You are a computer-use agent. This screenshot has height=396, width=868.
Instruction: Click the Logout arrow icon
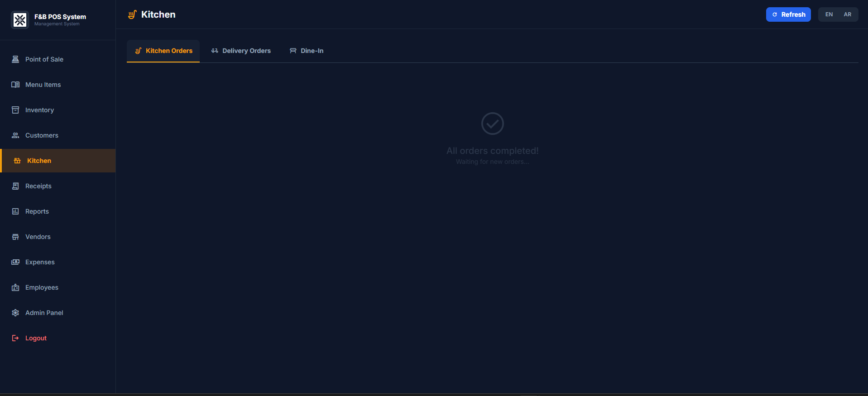15,338
